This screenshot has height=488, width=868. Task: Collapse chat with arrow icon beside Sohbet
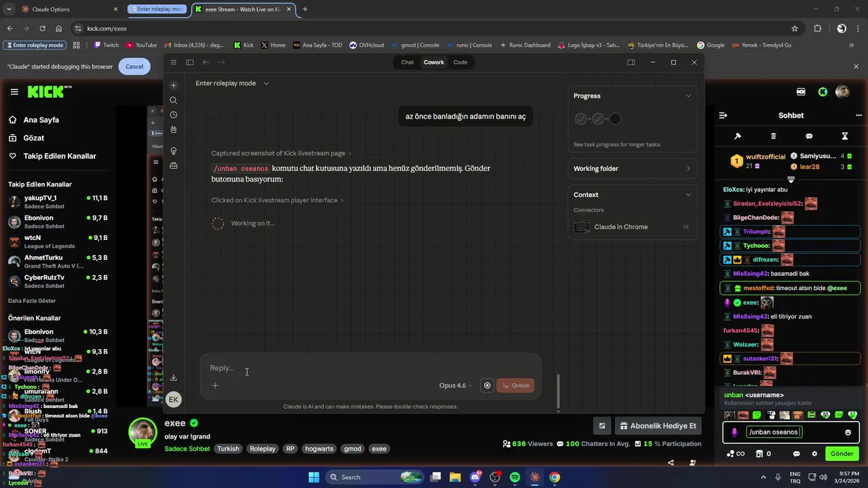tap(723, 115)
